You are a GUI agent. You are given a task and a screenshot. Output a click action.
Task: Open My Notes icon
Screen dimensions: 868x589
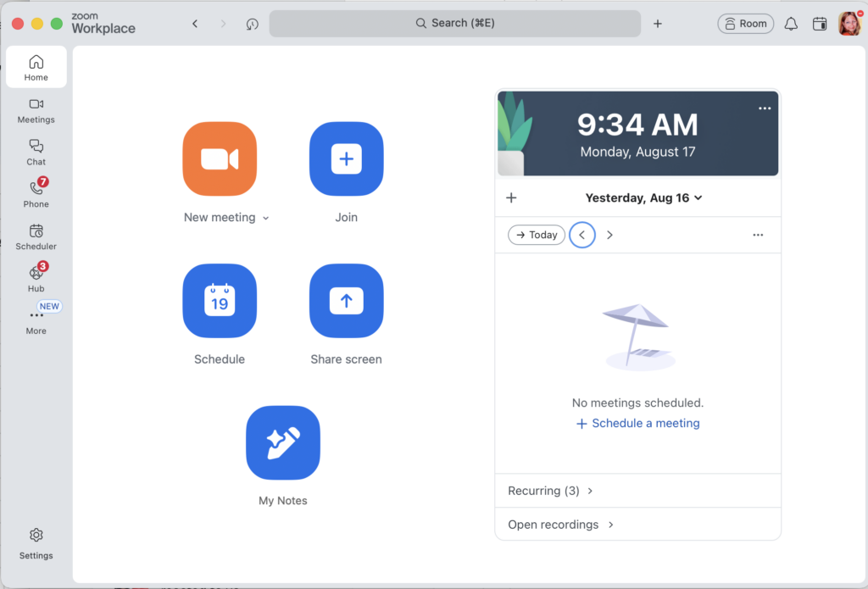[x=283, y=443]
